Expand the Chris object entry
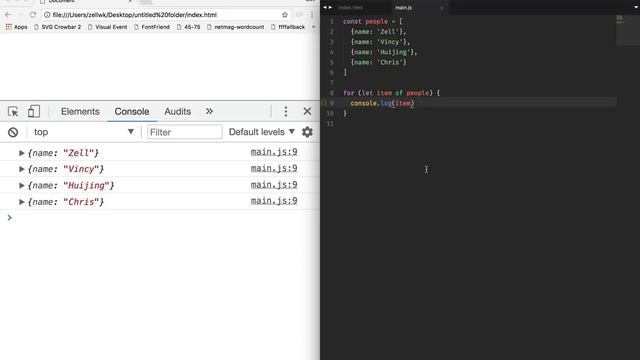This screenshot has height=360, width=640. click(22, 202)
